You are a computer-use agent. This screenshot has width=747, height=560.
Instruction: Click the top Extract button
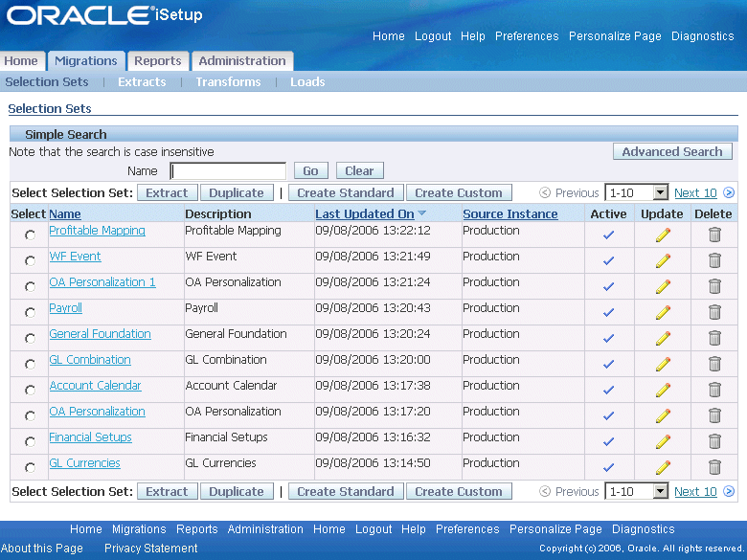point(168,192)
